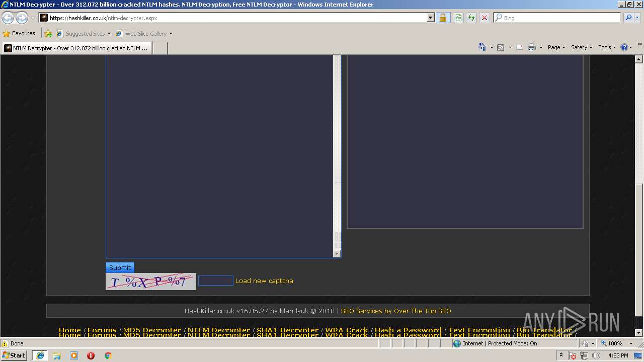
Task: Click the Internet Explorer taskbar icon
Action: click(40, 355)
